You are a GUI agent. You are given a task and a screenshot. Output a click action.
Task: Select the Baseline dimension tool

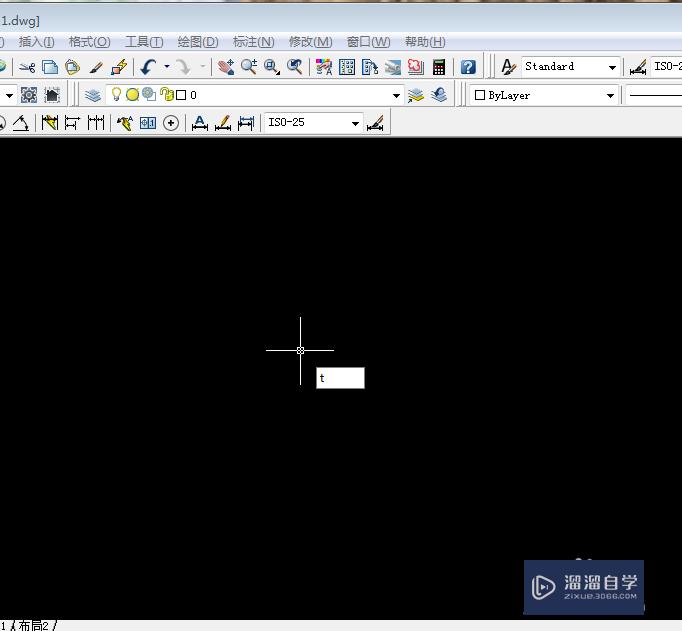(x=72, y=124)
